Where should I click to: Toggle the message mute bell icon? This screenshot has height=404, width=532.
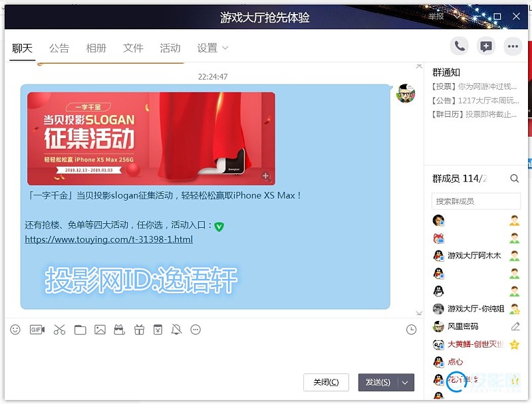pyautogui.click(x=176, y=330)
